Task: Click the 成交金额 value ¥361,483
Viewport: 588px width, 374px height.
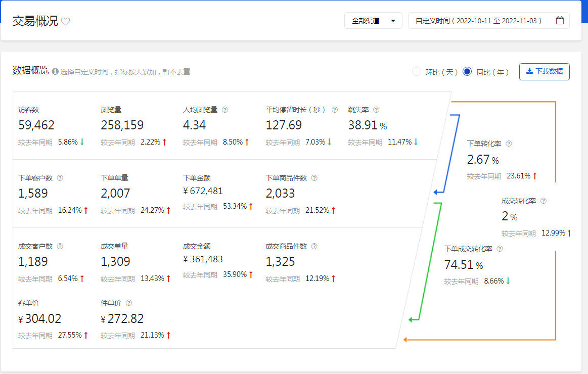Action: click(x=203, y=259)
